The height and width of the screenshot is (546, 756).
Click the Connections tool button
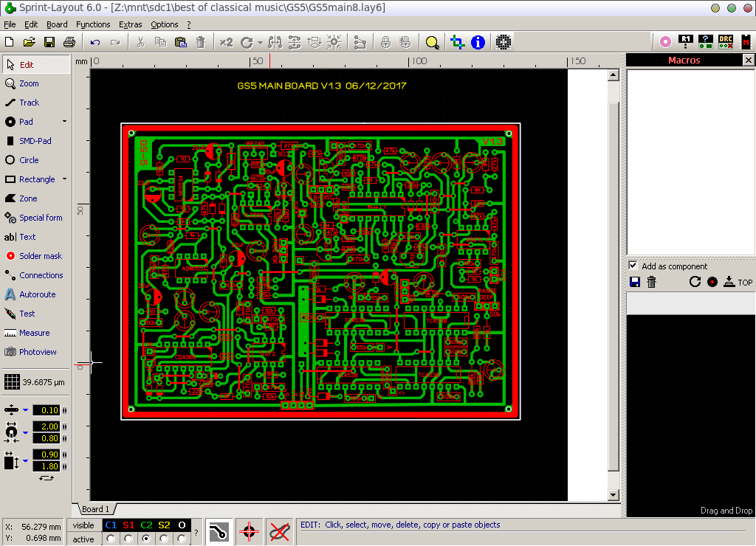coord(41,275)
